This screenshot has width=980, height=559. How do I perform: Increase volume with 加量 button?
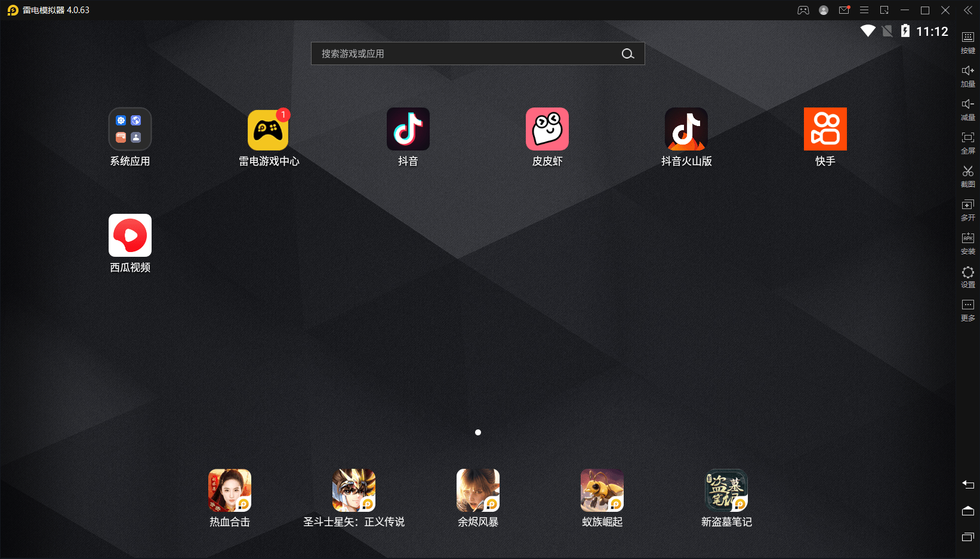point(968,76)
